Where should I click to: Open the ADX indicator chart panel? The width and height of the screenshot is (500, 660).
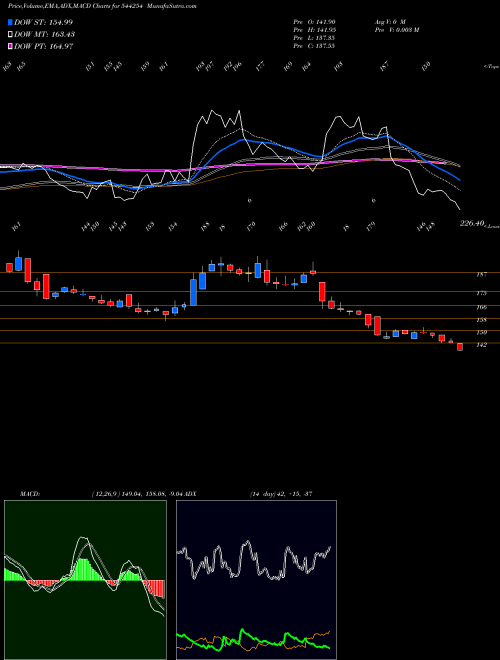pyautogui.click(x=256, y=580)
